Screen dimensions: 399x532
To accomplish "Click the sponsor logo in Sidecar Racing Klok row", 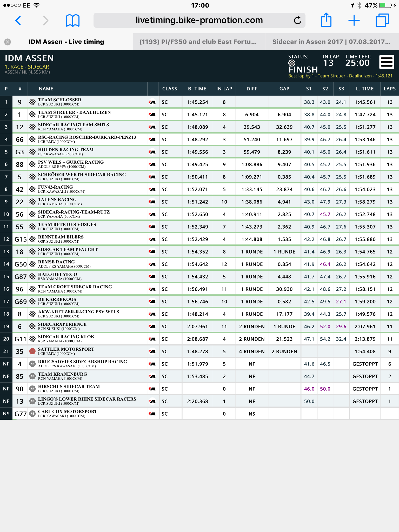I will click(x=152, y=339).
